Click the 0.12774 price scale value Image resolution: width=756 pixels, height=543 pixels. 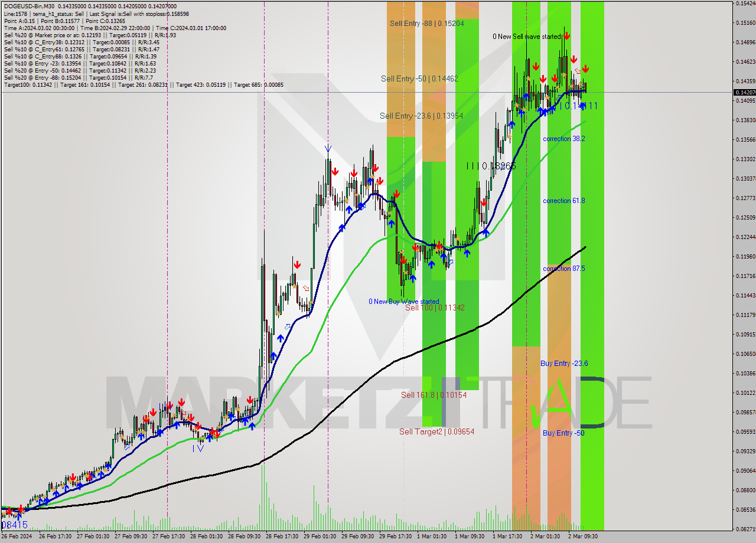(x=745, y=198)
